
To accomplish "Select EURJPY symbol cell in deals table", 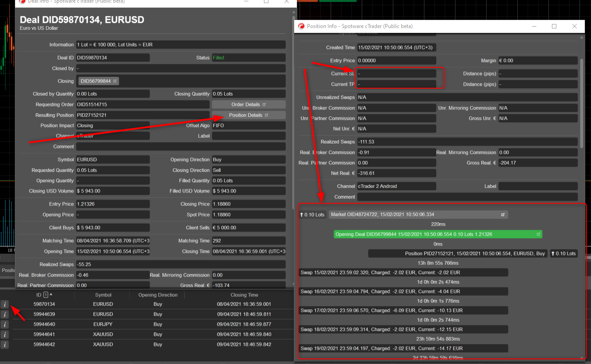I will tap(103, 324).
